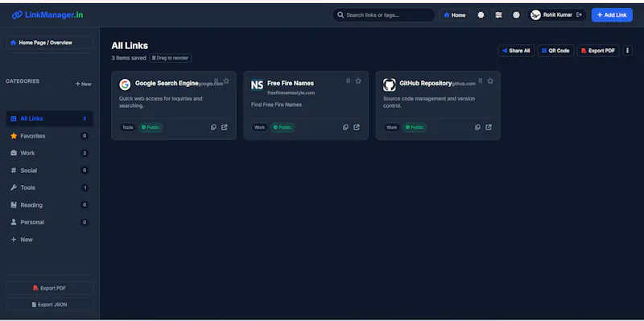The height and width of the screenshot is (321, 644).
Task: Star the Free Fire Names link
Action: (358, 81)
